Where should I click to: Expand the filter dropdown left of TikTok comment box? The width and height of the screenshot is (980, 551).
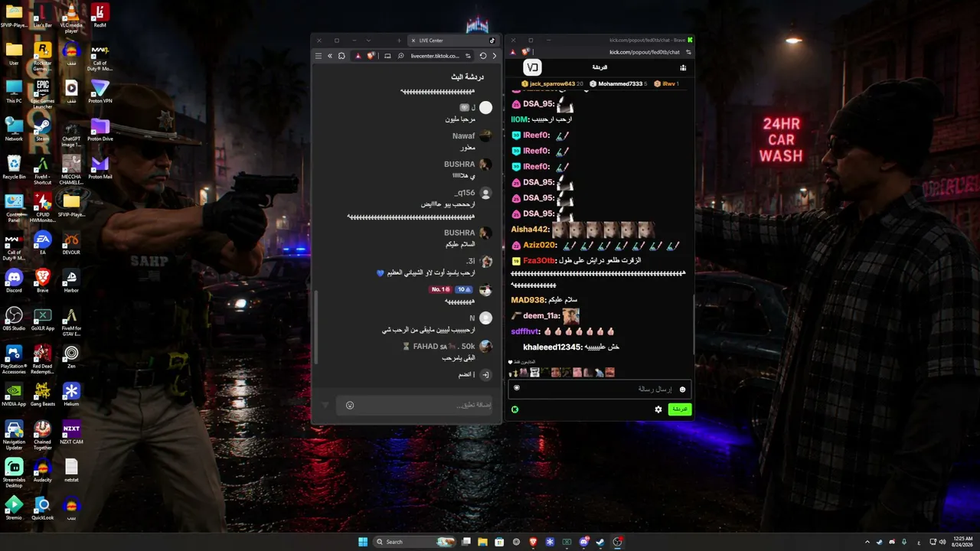(x=325, y=405)
